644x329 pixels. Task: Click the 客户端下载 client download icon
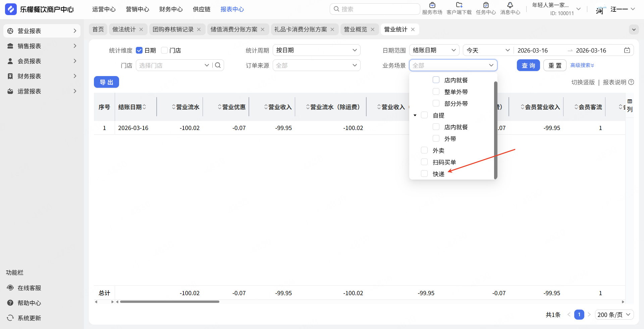point(459,5)
